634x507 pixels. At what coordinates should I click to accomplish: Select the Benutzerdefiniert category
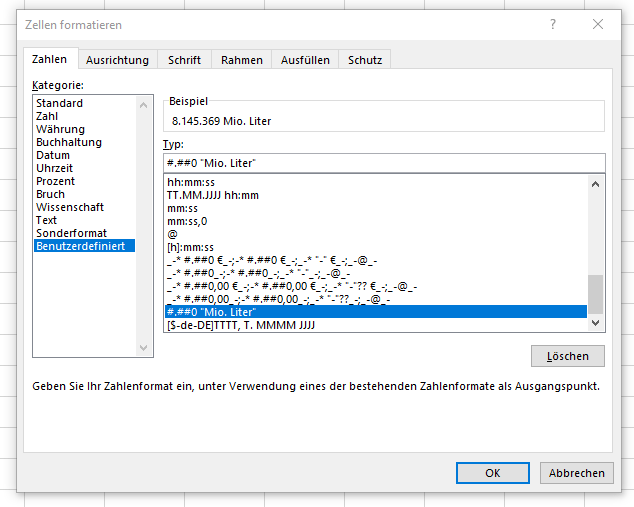point(85,245)
